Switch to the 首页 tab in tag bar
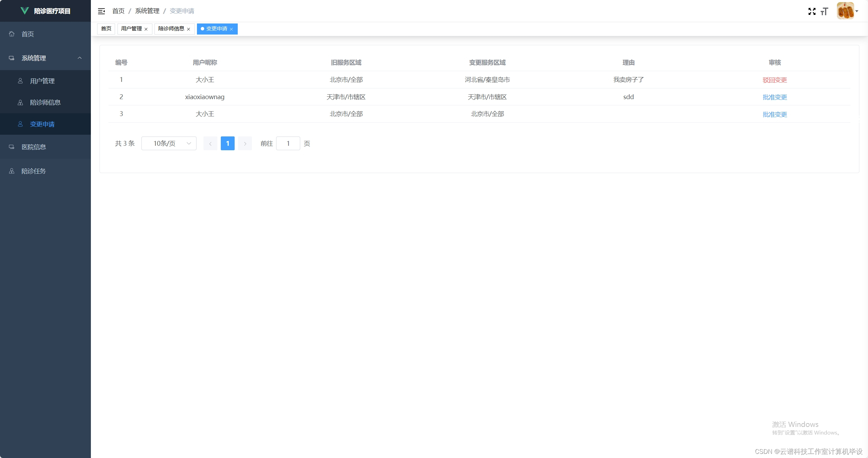Screen dimensions: 868x458 point(106,29)
